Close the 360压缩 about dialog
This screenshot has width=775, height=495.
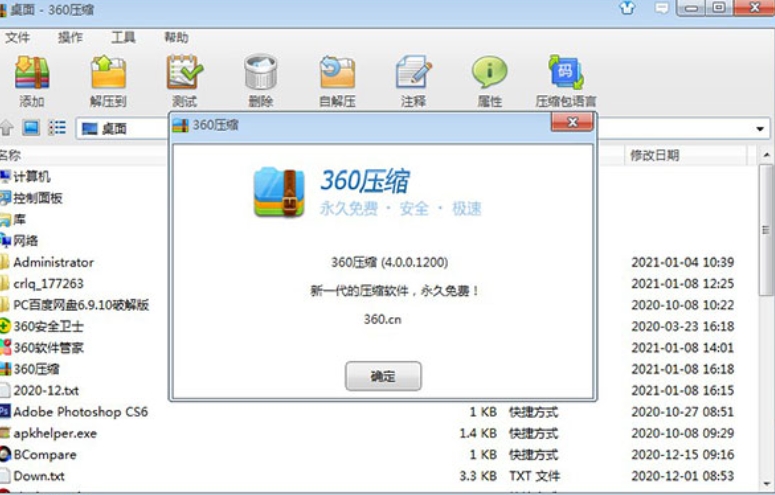572,122
